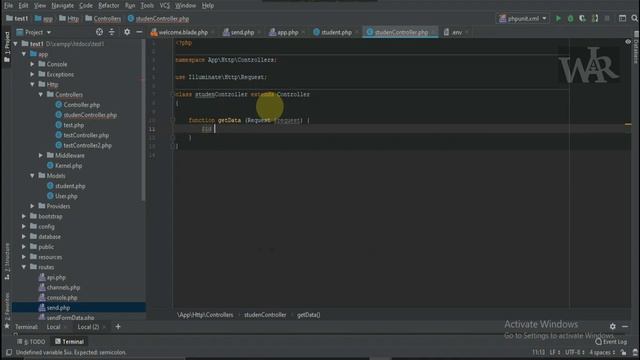Click the 4 spaces indent status entry
640x360 pixels.
coord(602,352)
